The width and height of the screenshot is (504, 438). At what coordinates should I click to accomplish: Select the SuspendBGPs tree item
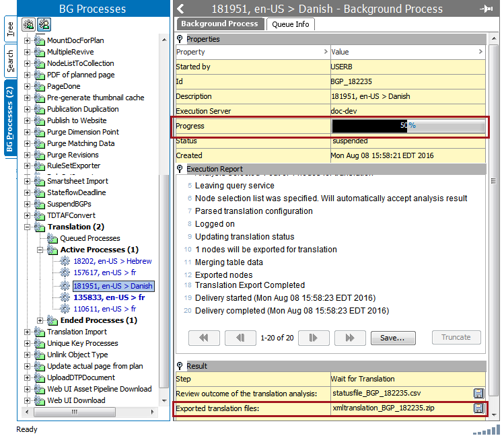(x=69, y=204)
